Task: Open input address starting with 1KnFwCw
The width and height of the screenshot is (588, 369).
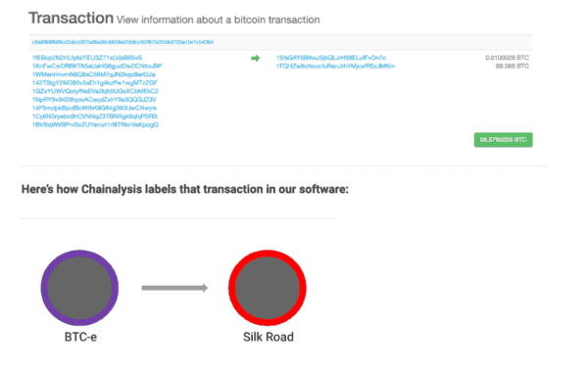Action: 97,66
